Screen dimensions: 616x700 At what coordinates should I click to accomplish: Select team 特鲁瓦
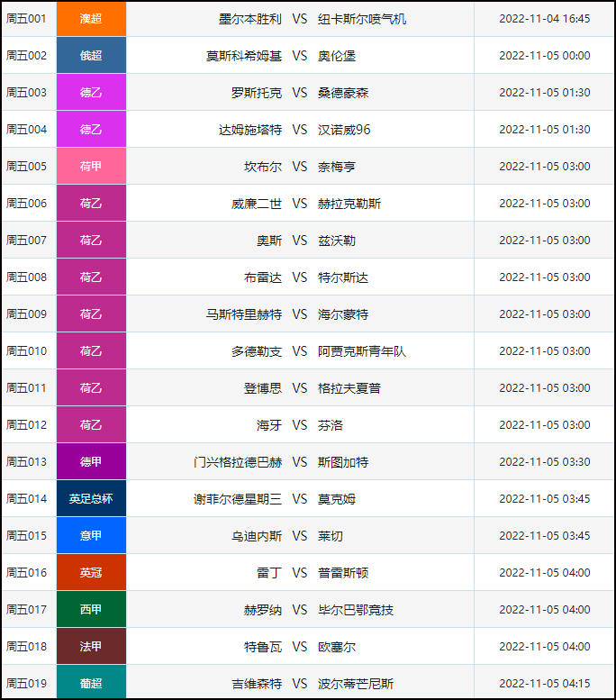pos(263,647)
